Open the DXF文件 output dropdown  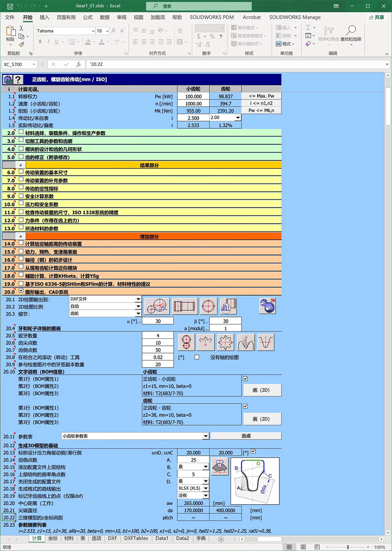[138, 299]
